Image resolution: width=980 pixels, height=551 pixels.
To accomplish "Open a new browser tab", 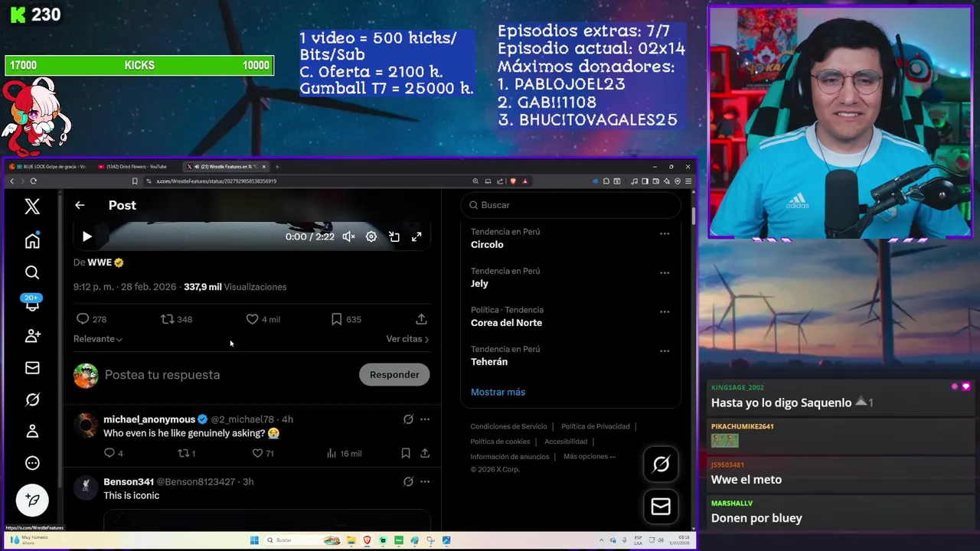I will [277, 167].
